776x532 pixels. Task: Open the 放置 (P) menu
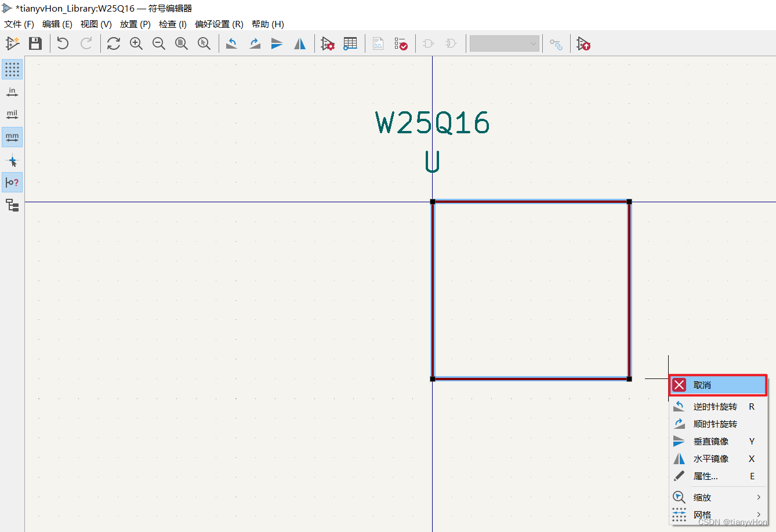coord(135,24)
